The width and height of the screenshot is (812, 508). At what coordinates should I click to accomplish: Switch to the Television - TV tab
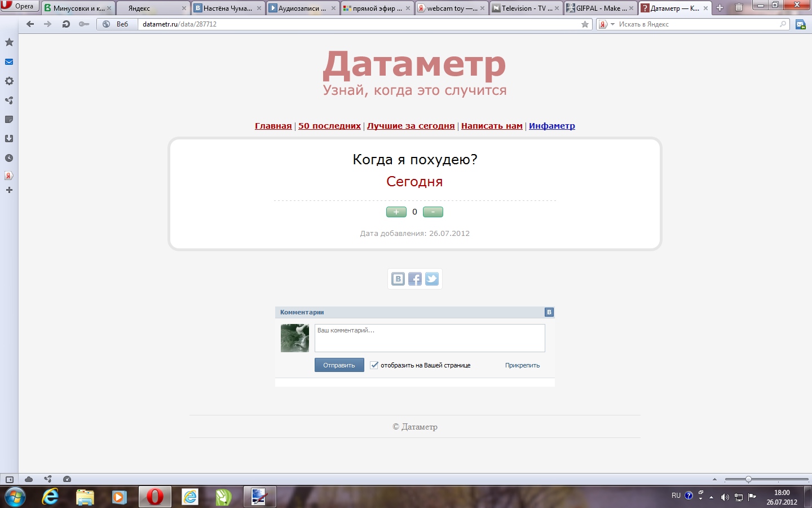(x=526, y=8)
